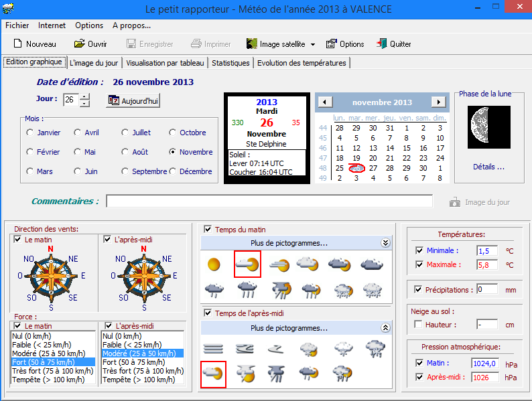
Task: Enable the Hauteur snow height checkbox
Action: pyautogui.click(x=418, y=325)
